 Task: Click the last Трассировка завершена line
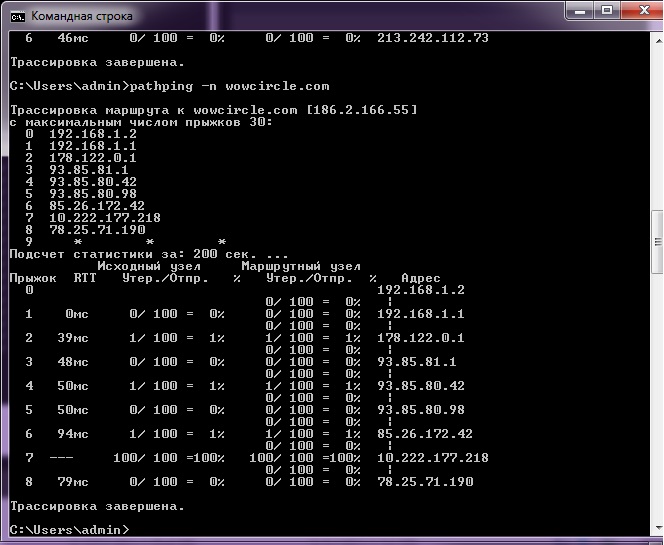(96, 505)
